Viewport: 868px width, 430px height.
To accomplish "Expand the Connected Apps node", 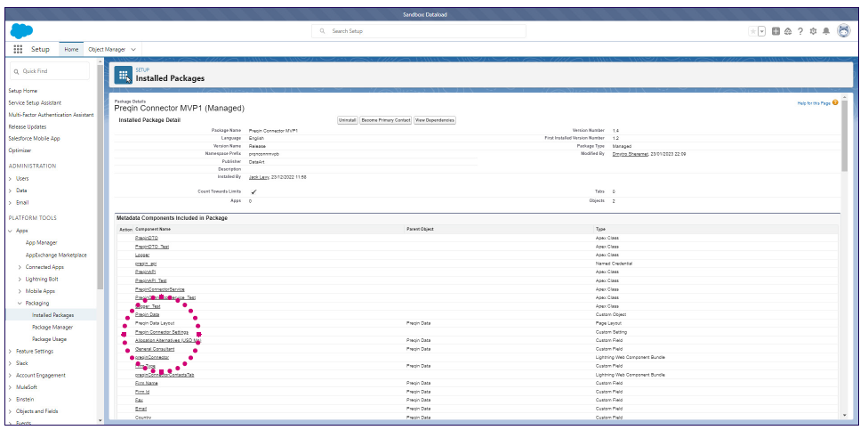I will tap(20, 267).
